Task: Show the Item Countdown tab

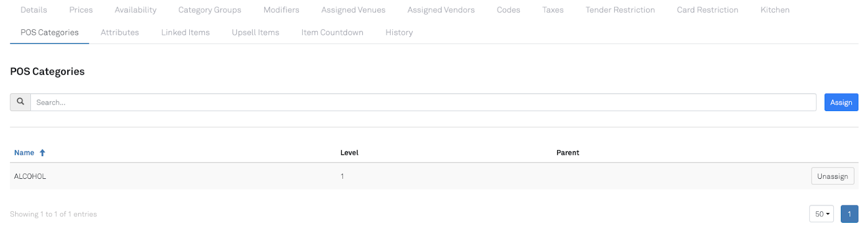Action: pyautogui.click(x=332, y=33)
